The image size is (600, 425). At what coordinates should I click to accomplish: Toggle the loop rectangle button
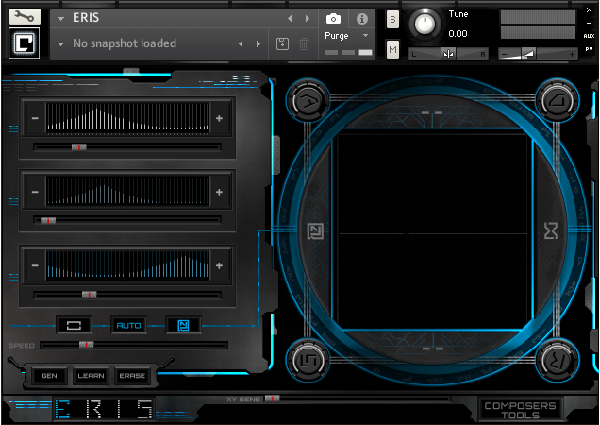tap(74, 326)
